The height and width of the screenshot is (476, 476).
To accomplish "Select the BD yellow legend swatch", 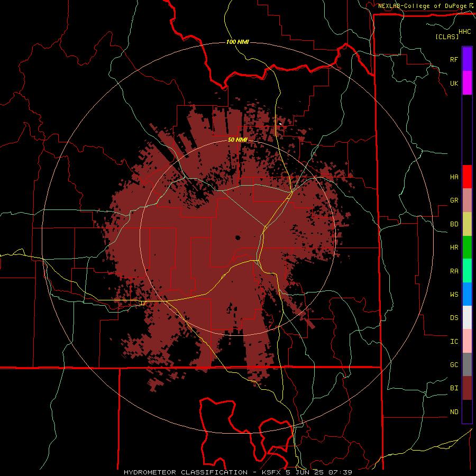I will (x=467, y=224).
